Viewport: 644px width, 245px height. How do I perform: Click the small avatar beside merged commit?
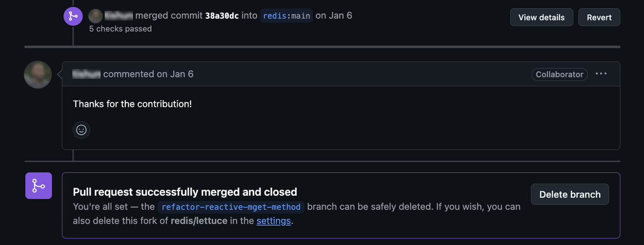pyautogui.click(x=96, y=16)
